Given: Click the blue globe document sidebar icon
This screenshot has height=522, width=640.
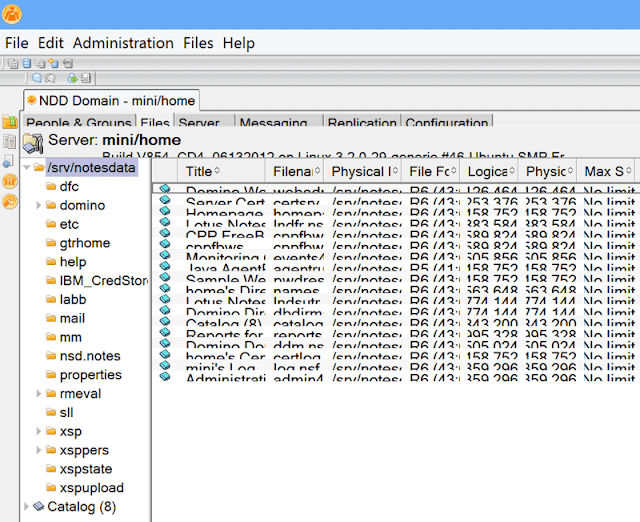Looking at the screenshot, I should [8, 161].
